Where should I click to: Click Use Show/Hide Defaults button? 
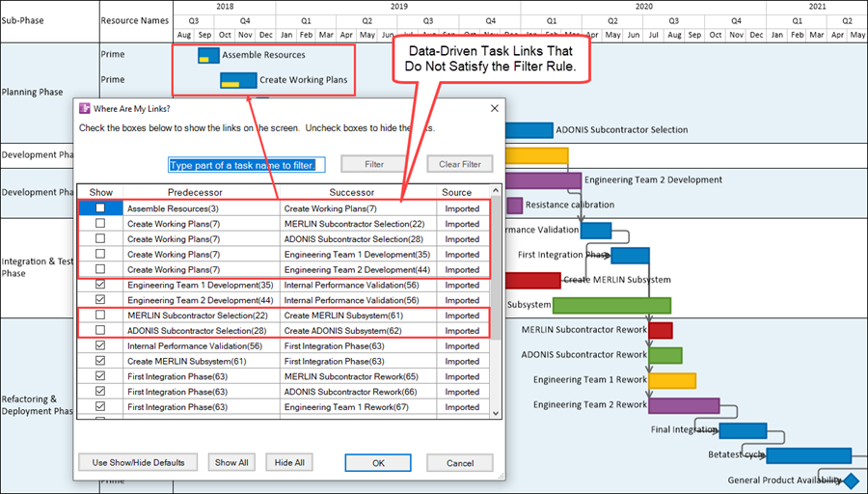click(138, 462)
